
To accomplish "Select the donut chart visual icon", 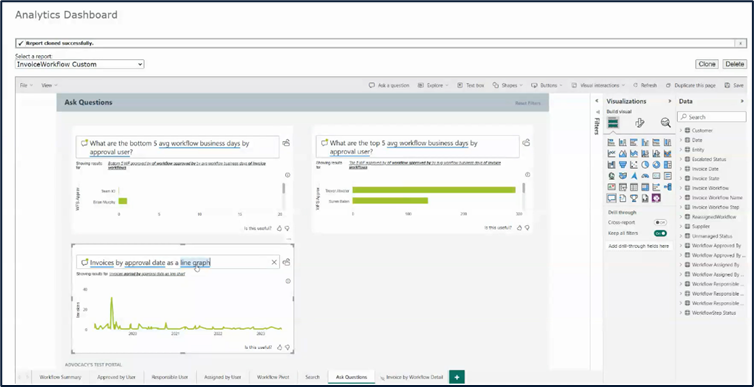I will (656, 164).
